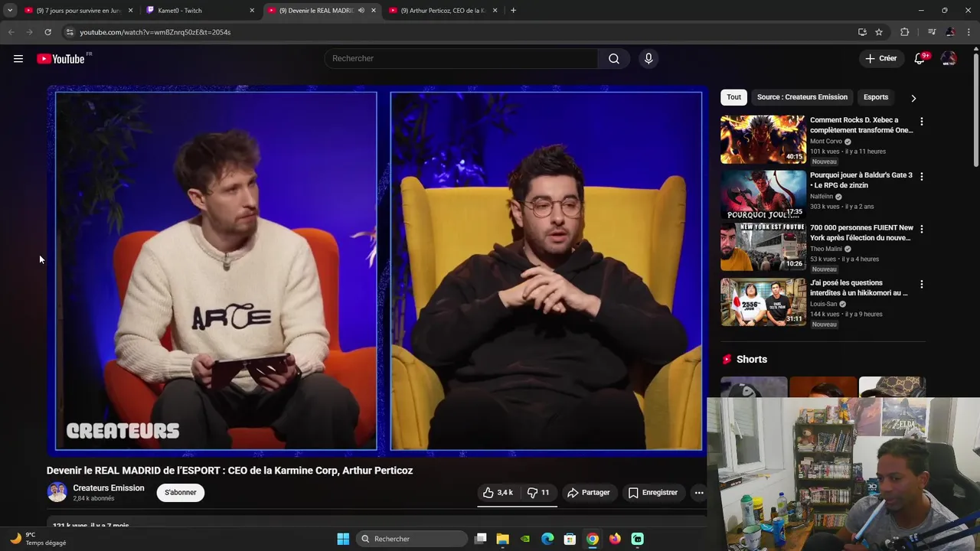980x551 pixels.
Task: Open 'Comment Rocks D. Xebec a' video title
Action: click(x=861, y=125)
